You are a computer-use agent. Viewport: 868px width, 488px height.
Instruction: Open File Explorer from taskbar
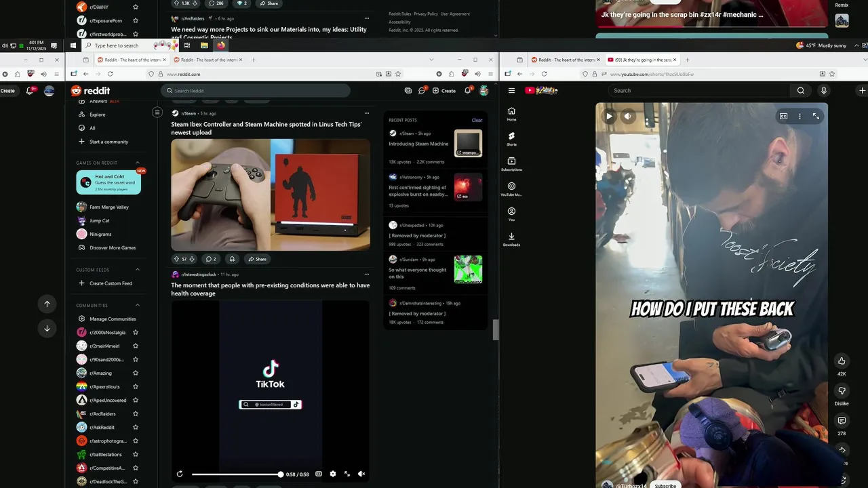[x=204, y=45]
